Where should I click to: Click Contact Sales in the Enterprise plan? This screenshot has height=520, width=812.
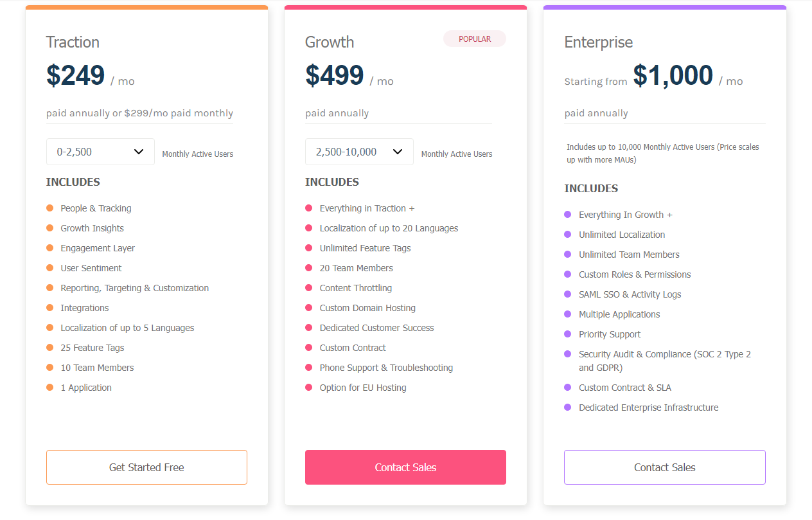click(664, 467)
